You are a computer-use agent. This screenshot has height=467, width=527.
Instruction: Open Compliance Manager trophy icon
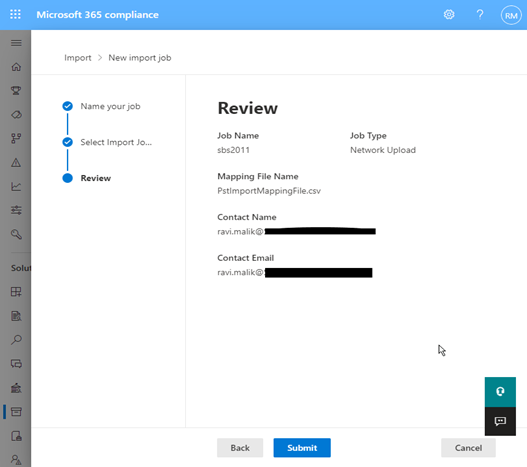pyautogui.click(x=16, y=90)
